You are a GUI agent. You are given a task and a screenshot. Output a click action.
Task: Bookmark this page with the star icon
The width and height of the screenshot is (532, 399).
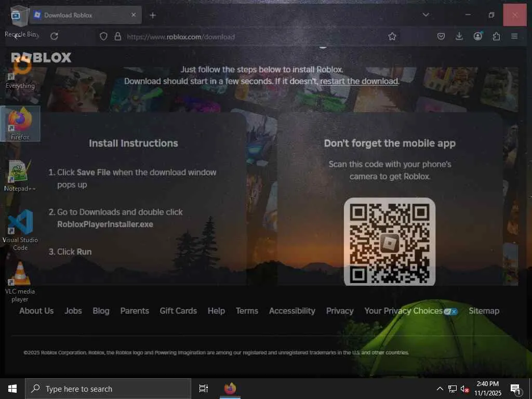pos(392,36)
